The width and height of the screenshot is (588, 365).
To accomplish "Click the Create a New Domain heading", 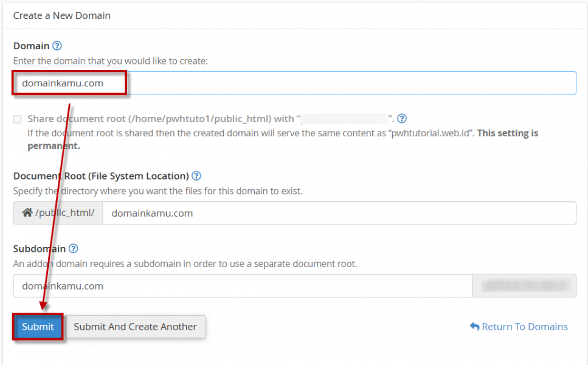I will (x=62, y=15).
